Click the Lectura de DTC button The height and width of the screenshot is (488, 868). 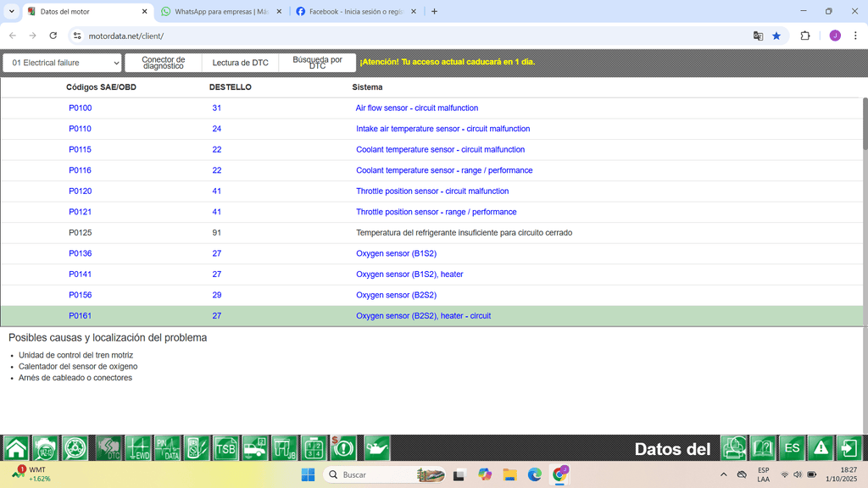(x=242, y=62)
